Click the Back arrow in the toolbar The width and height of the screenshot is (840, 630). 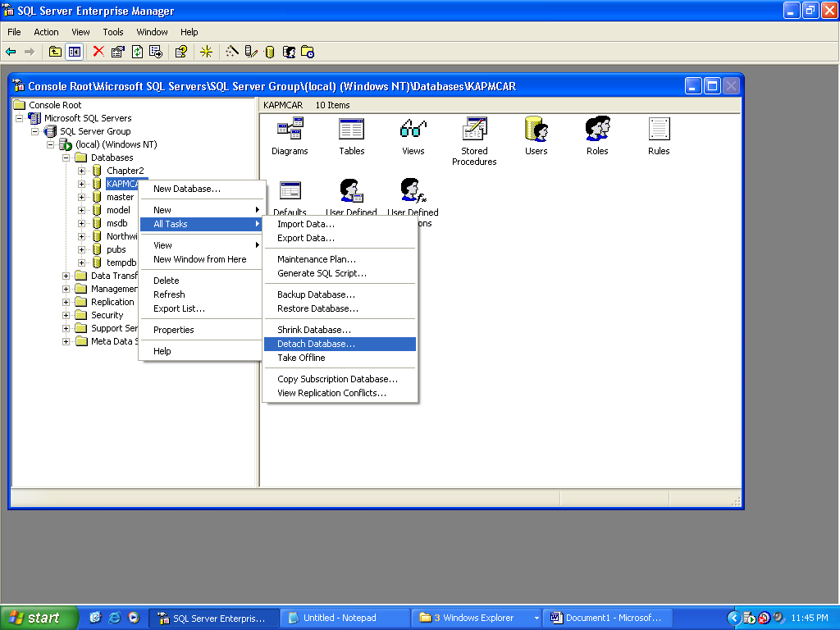click(11, 52)
